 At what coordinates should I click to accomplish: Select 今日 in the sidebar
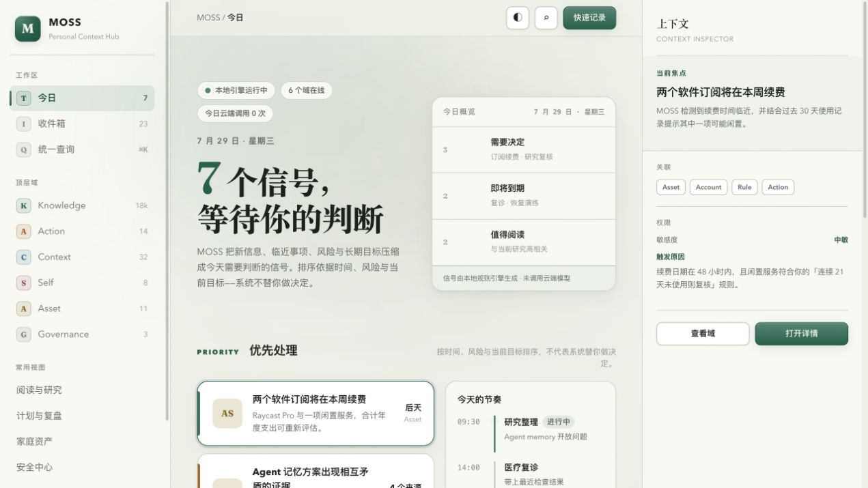82,98
